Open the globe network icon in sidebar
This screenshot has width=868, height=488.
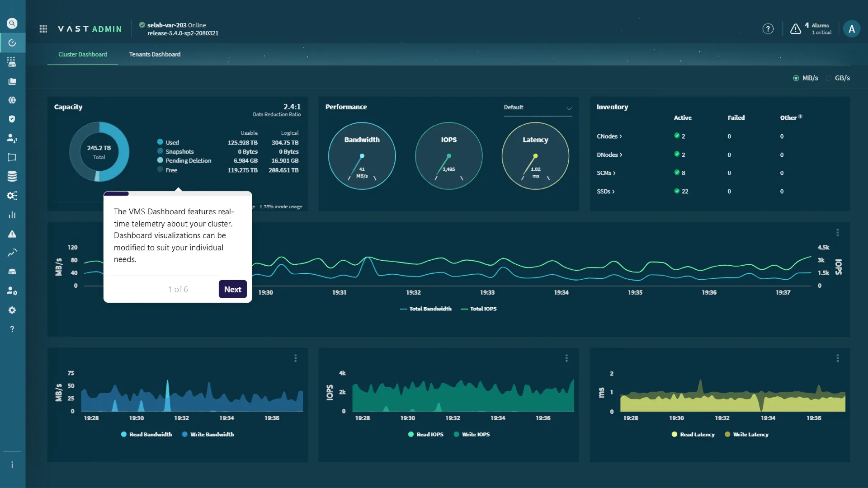pos(12,100)
